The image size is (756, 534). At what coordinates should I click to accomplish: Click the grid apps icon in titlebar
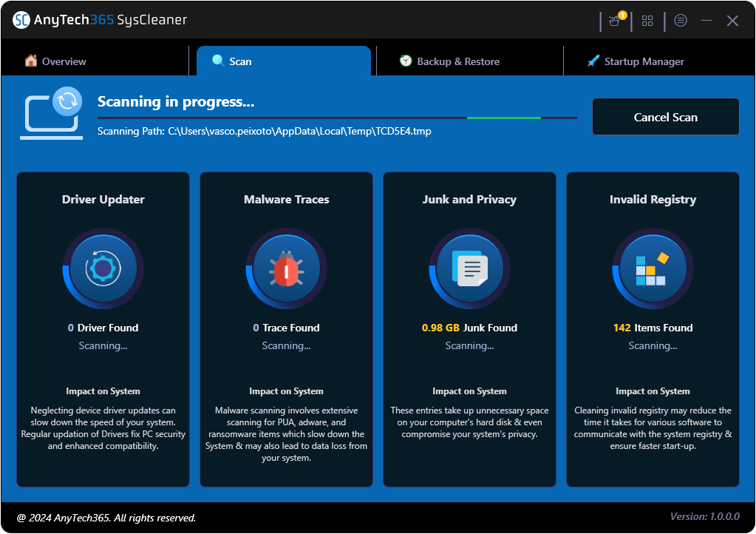coord(647,21)
